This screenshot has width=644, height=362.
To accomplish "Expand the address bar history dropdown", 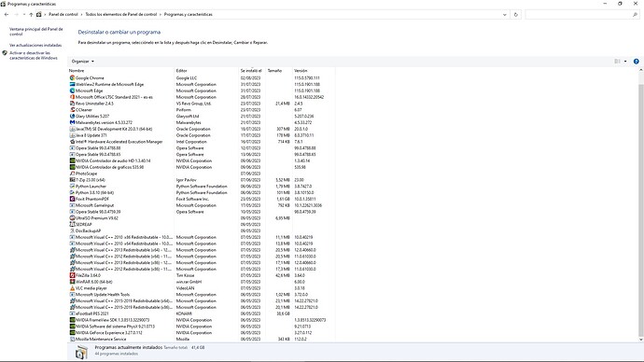I will tap(504, 14).
